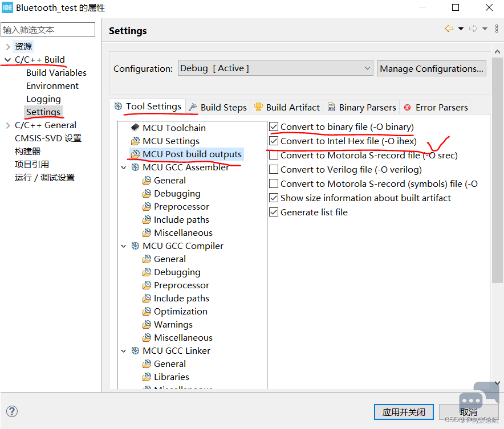Screen dimensions: 504x429
Task: Select the MCU Toolchain chip icon
Action: point(135,128)
